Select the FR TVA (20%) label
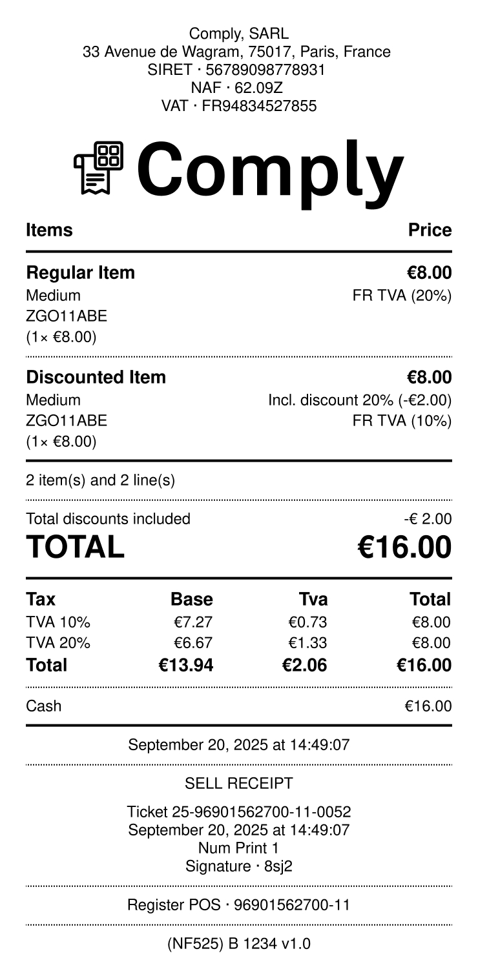Screen dimensions: 478x980 pos(402,296)
